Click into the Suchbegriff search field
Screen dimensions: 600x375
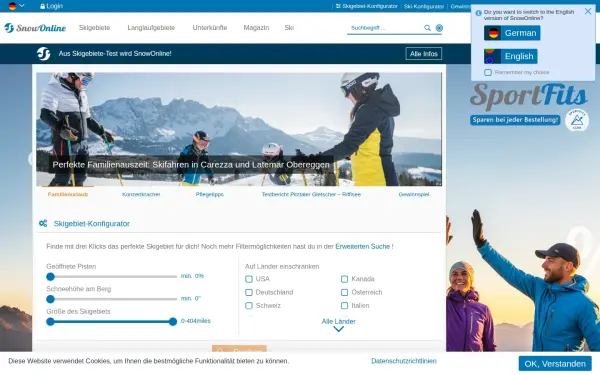385,28
